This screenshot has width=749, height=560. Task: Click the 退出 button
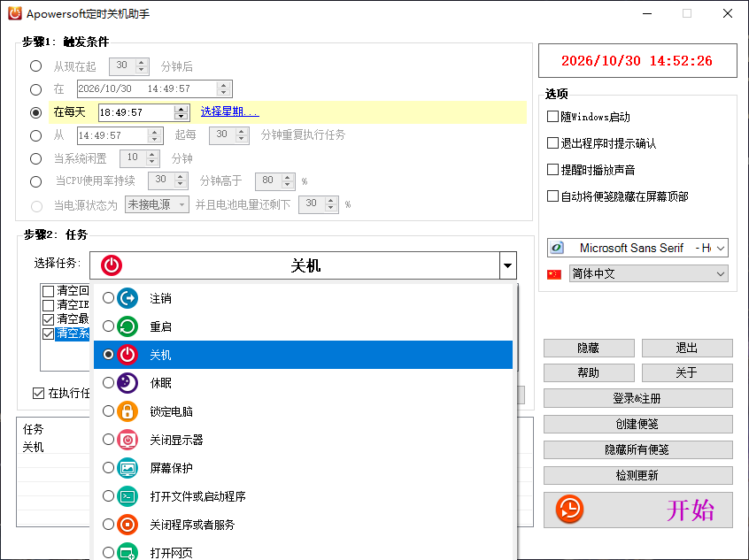tap(686, 348)
